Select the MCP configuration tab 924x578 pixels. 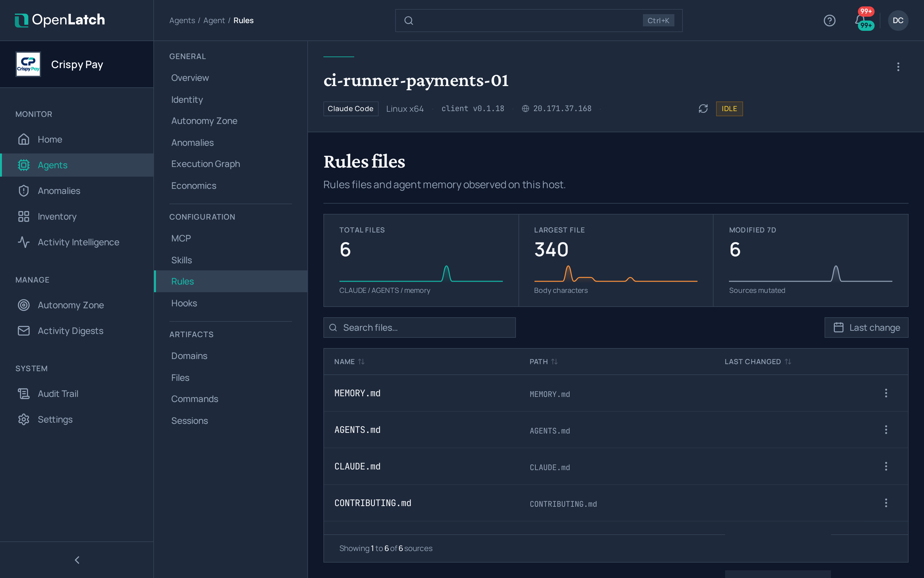coord(231,238)
